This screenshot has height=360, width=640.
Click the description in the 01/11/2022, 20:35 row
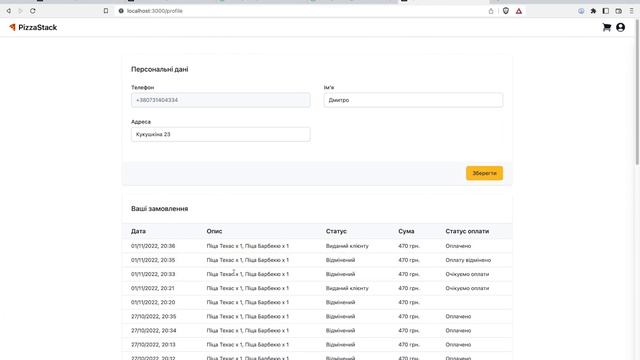pyautogui.click(x=247, y=260)
